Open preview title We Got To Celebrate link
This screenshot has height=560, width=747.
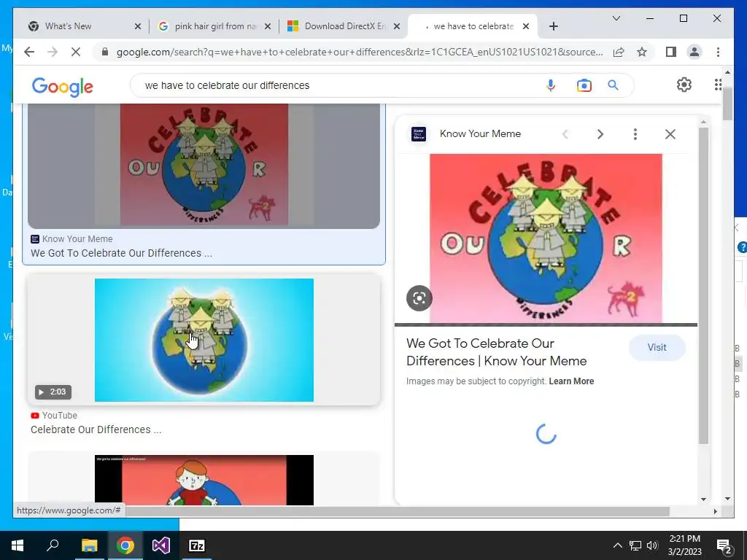point(496,352)
